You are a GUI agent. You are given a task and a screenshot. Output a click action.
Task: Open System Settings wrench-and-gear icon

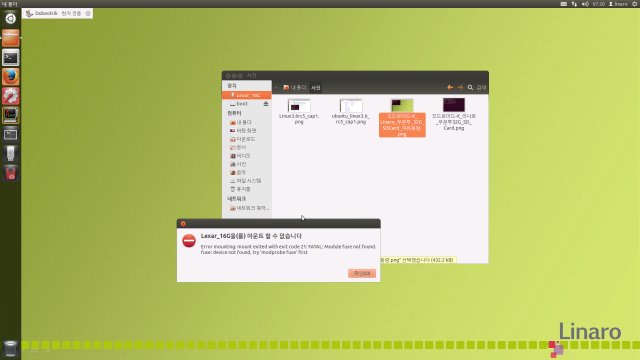pos(11,96)
